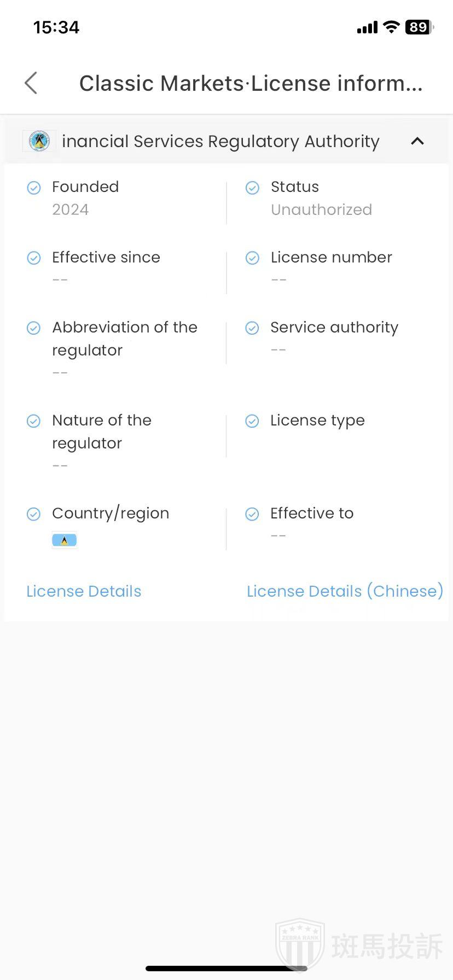
Task: Tap the Saint Lucia flag icon
Action: 65,540
